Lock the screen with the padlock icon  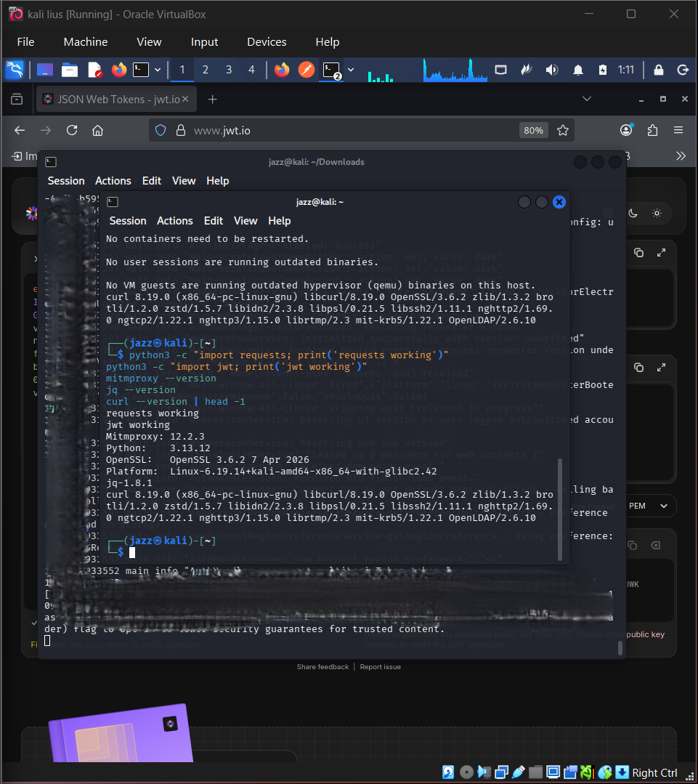659,70
